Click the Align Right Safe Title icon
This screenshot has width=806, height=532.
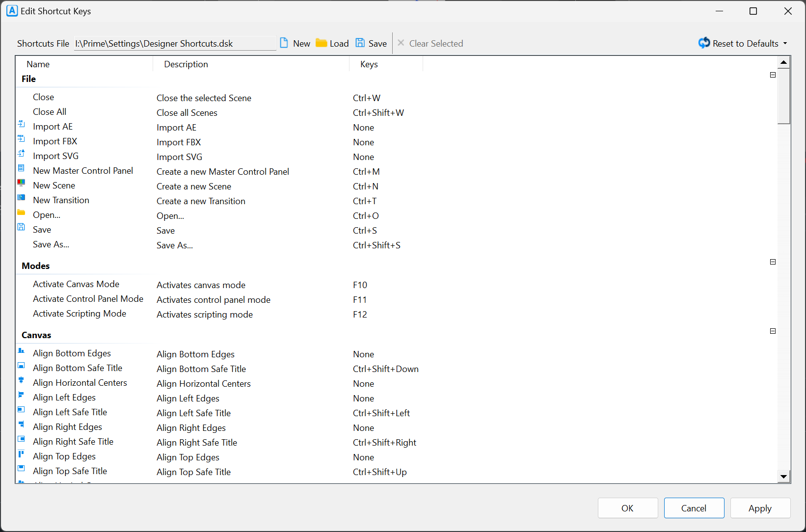[21, 439]
